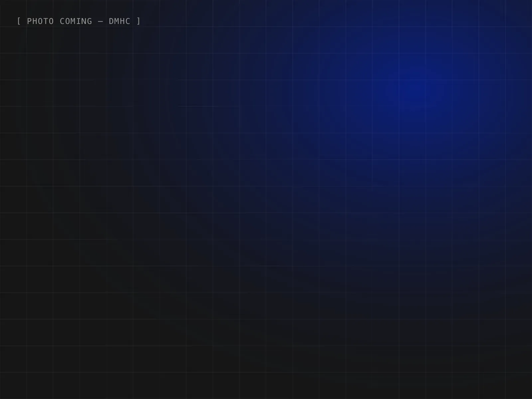Click the "[ PHOTO COMING — DMHC ]" placeholder text
The height and width of the screenshot is (399, 532).
point(79,21)
